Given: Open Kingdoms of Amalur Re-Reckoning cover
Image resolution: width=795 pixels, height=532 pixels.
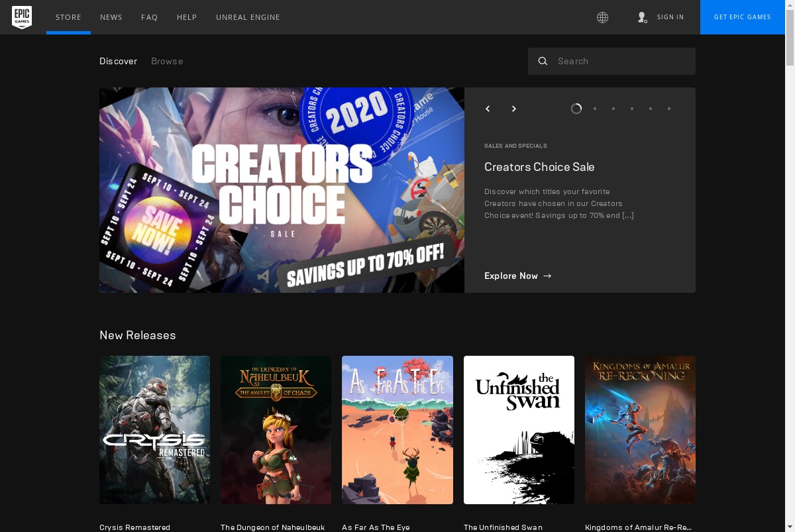Looking at the screenshot, I should pyautogui.click(x=640, y=430).
